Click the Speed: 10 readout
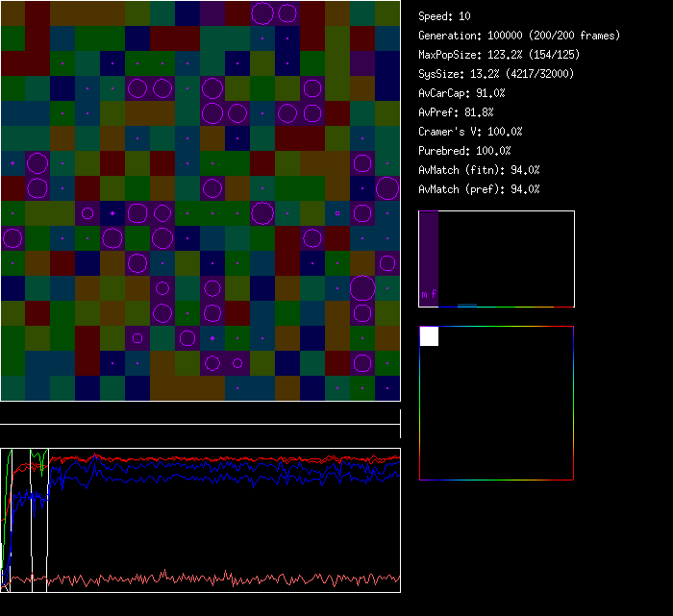The height and width of the screenshot is (616, 673). click(445, 16)
